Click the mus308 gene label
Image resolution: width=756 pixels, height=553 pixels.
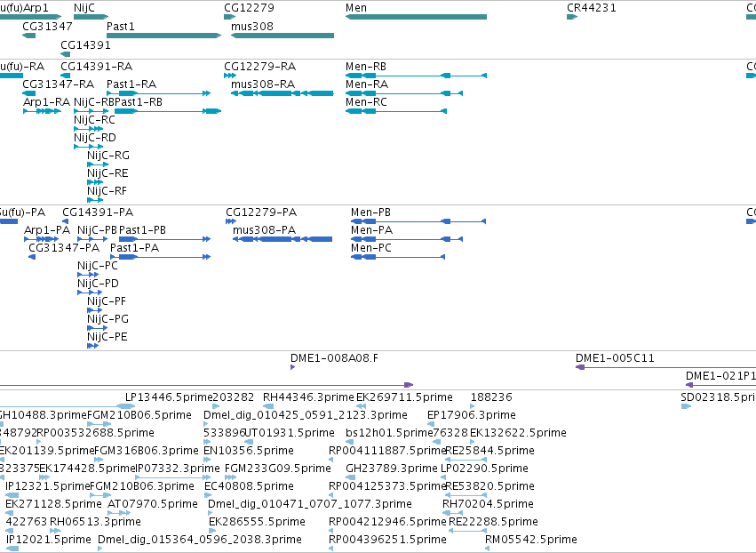(x=252, y=26)
